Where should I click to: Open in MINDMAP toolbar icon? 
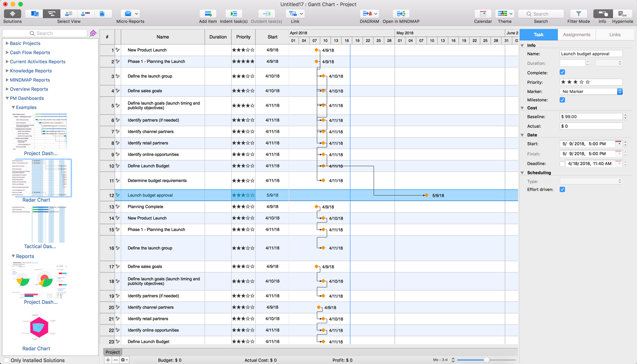point(400,14)
